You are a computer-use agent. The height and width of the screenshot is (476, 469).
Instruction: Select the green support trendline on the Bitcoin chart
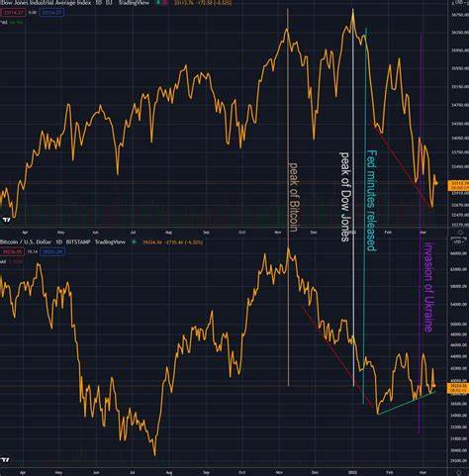407,403
